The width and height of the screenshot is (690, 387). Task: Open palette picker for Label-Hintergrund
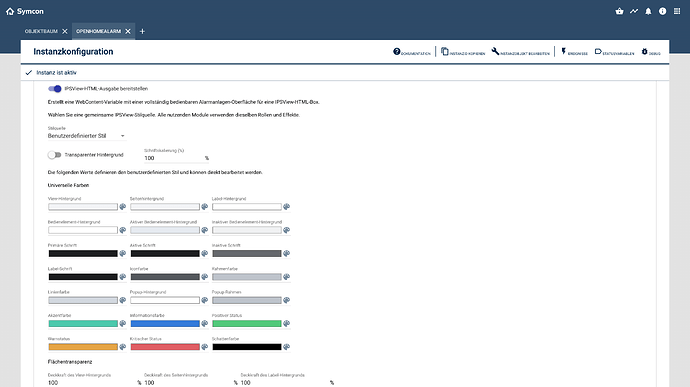click(x=286, y=207)
